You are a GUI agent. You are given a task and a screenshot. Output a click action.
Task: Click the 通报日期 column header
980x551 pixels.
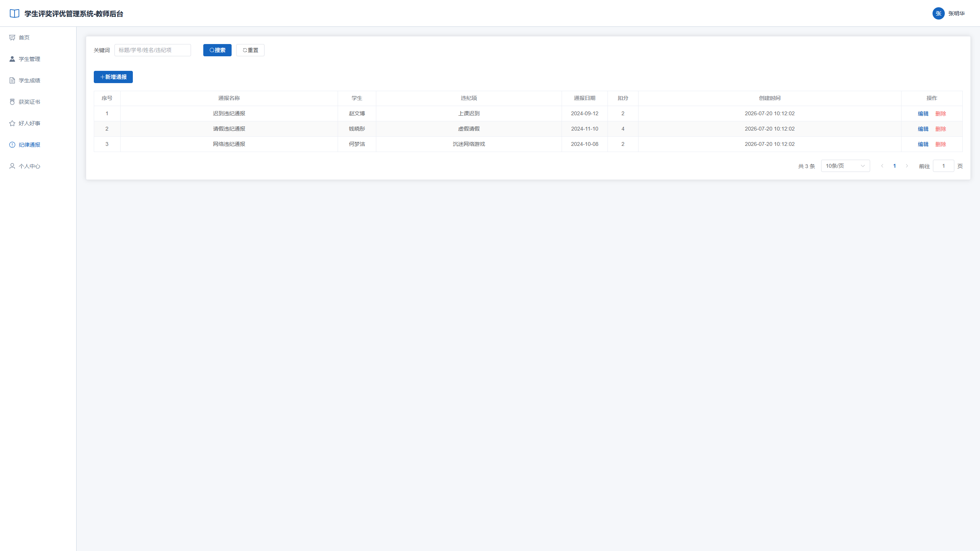coord(585,98)
